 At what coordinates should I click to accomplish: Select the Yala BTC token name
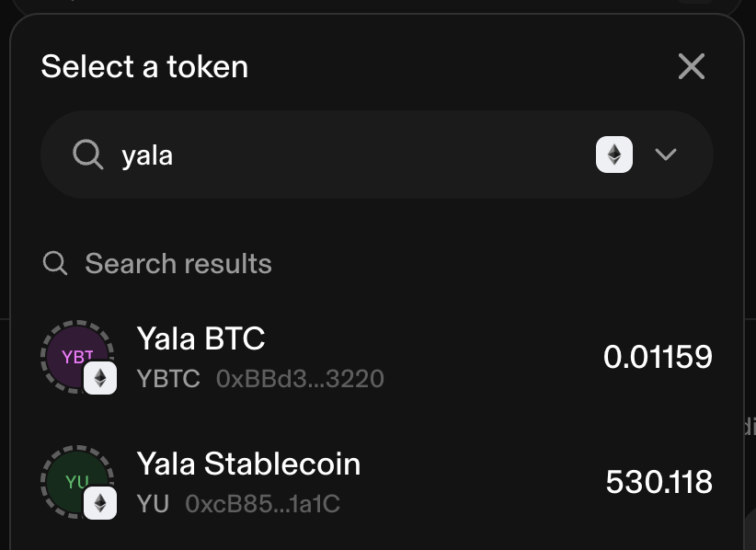201,338
